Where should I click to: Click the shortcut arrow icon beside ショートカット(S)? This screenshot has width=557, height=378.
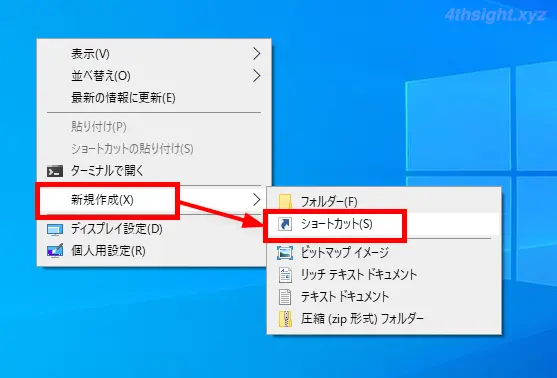click(285, 224)
